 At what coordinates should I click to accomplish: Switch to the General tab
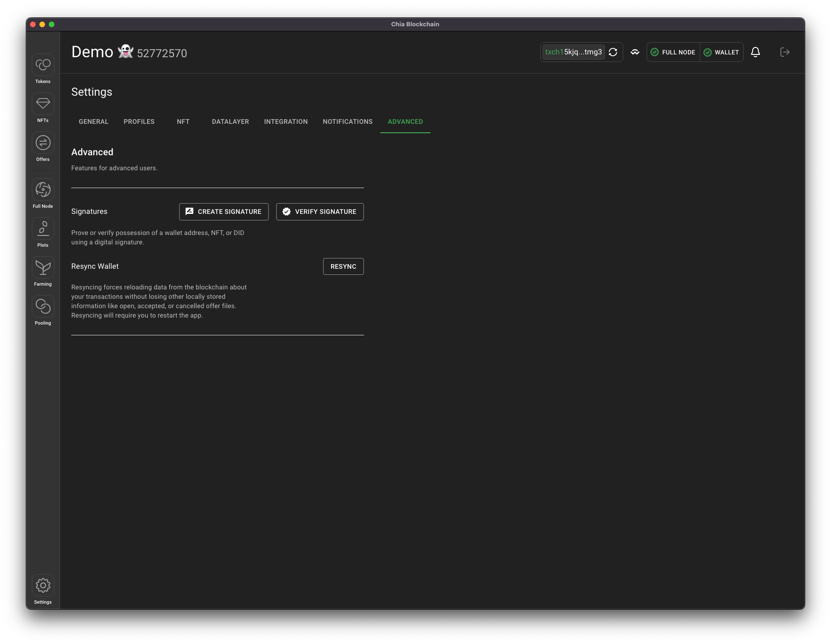(x=93, y=121)
